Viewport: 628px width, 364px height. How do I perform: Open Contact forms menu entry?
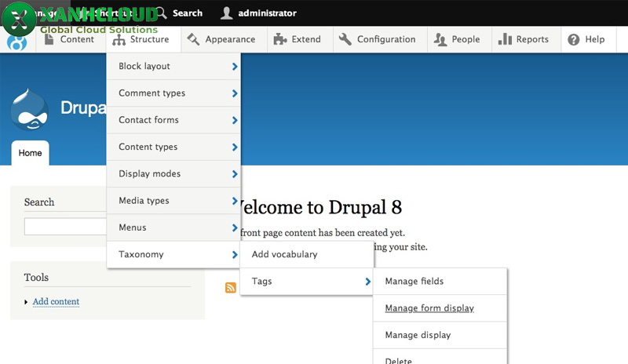[173, 120]
